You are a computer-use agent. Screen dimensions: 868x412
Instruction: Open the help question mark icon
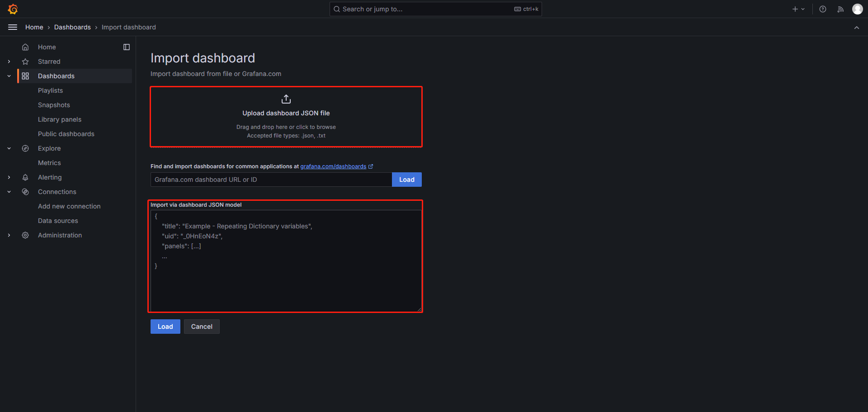coord(823,9)
